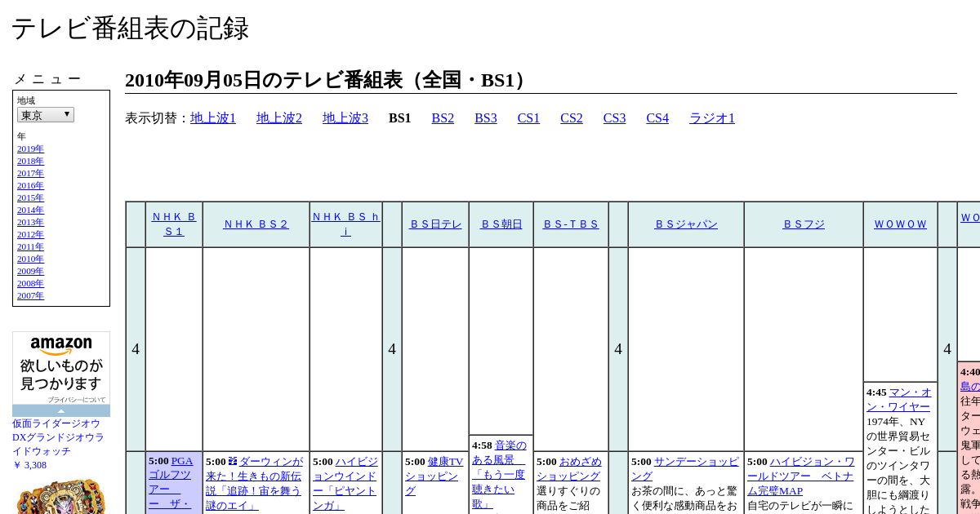Switch to the 地上波1 listing
Screen dimensions: 980x514
coord(213,118)
